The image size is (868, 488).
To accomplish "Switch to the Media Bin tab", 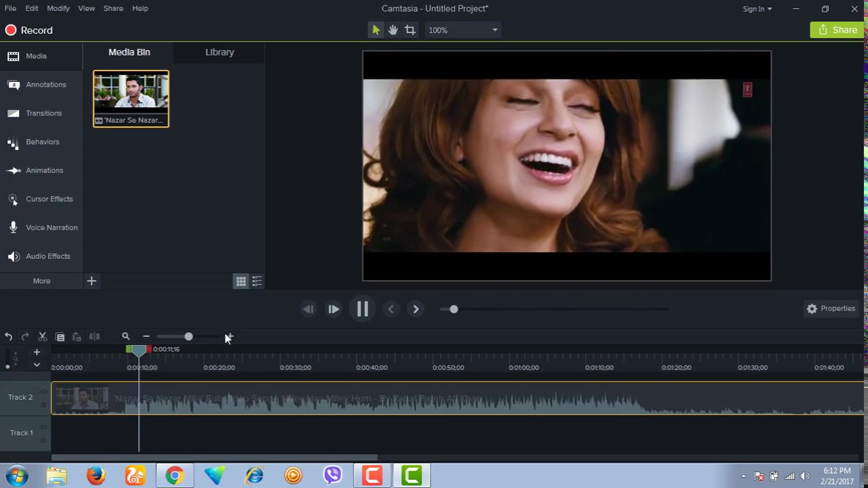I will 129,52.
